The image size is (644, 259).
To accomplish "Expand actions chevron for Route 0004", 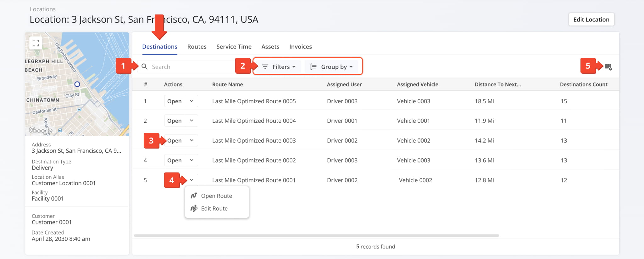I will point(192,121).
